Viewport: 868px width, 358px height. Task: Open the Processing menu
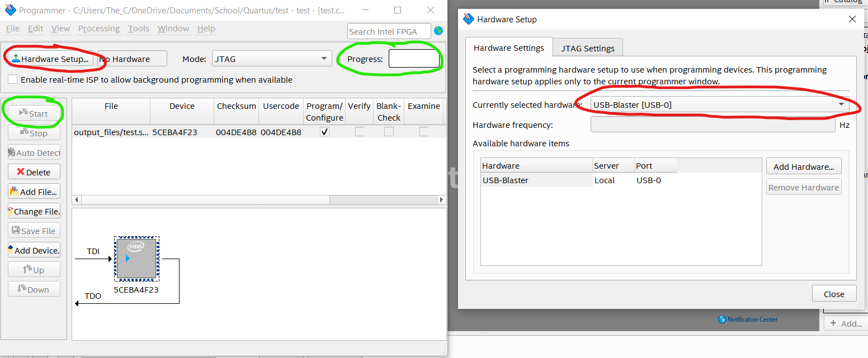click(x=99, y=28)
